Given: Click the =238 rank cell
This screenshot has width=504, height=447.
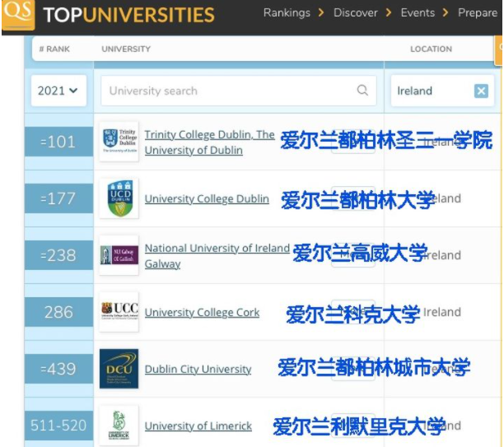Looking at the screenshot, I should [58, 255].
